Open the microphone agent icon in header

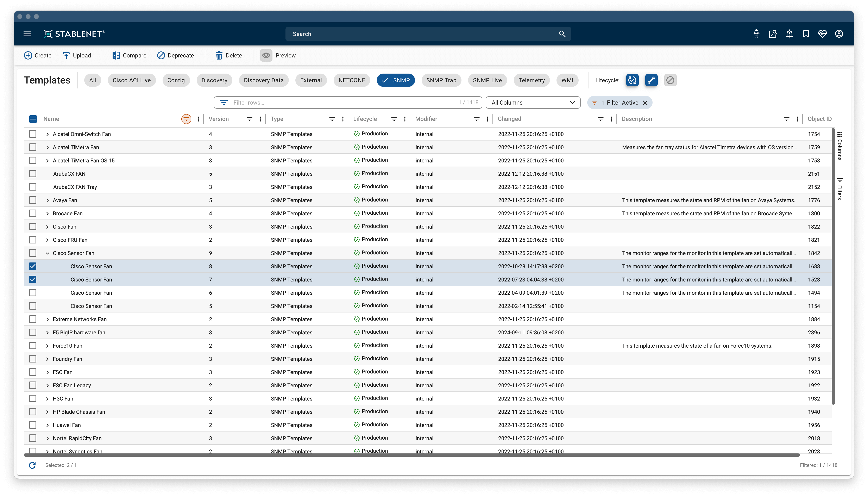(756, 34)
